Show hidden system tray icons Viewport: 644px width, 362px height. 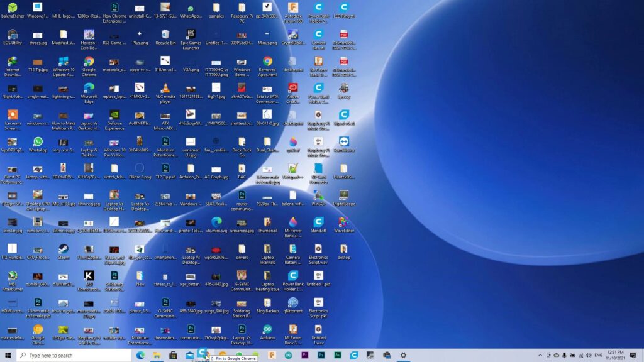pyautogui.click(x=540, y=355)
